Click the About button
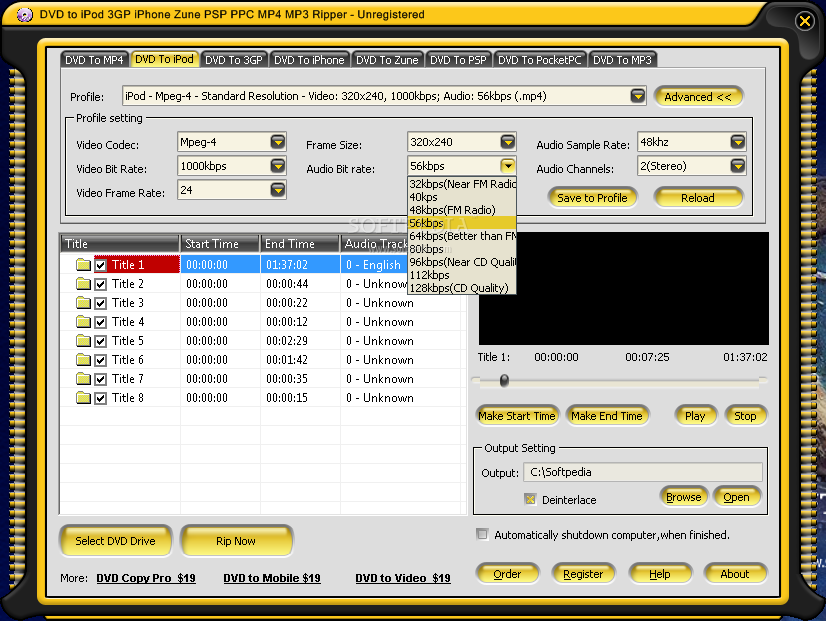 coord(735,574)
